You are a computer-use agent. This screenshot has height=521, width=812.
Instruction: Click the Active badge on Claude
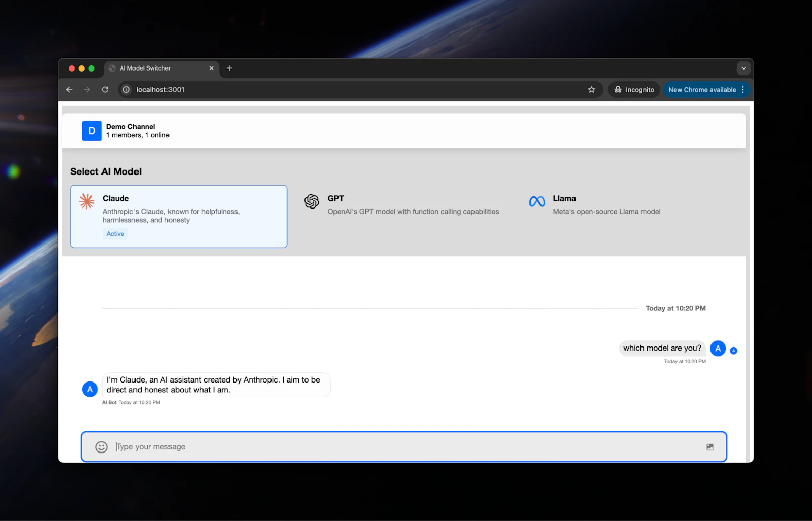(x=115, y=234)
